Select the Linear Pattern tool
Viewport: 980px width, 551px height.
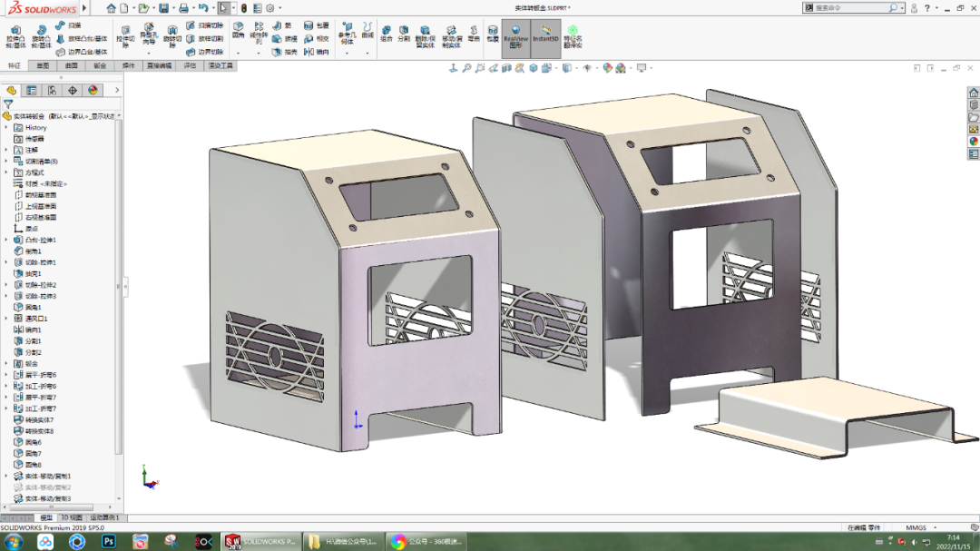257,34
